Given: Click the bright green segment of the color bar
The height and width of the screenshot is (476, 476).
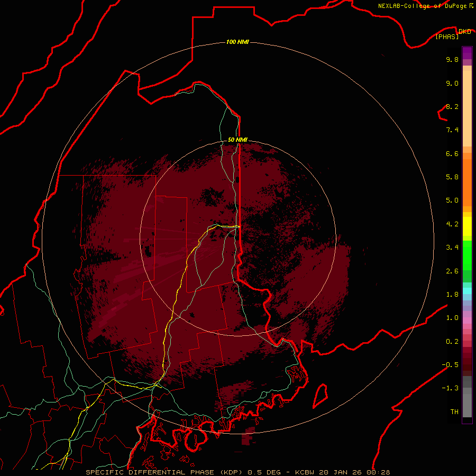Looking at the screenshot, I should (467, 255).
